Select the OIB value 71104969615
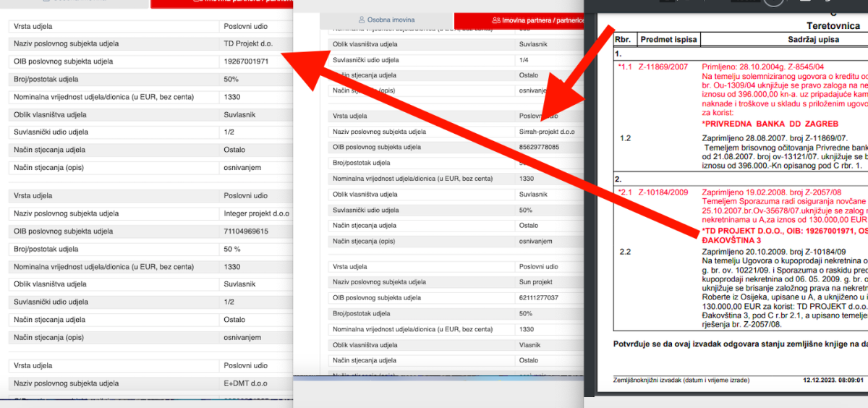This screenshot has height=408, width=868. coord(246,231)
